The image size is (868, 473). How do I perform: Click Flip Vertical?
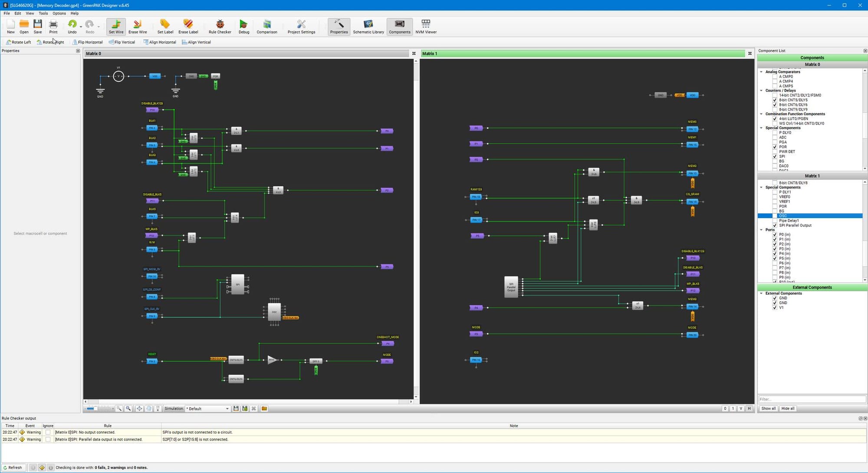coord(122,42)
